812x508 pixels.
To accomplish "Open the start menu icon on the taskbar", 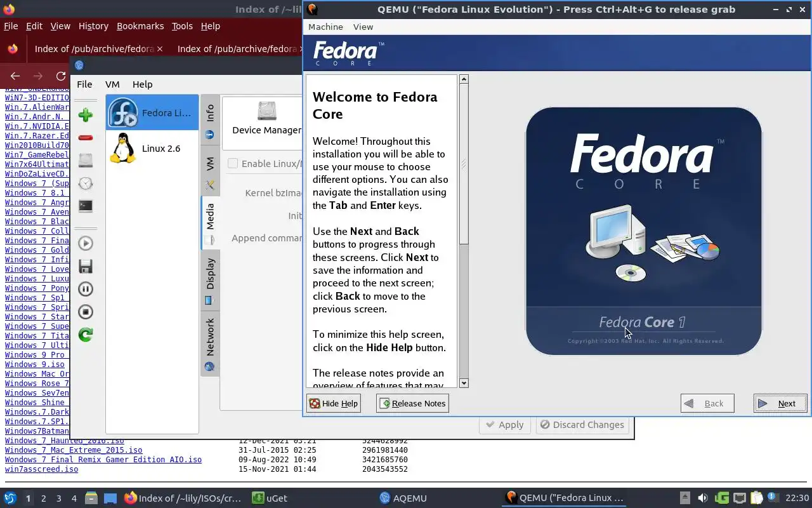I will click(10, 498).
